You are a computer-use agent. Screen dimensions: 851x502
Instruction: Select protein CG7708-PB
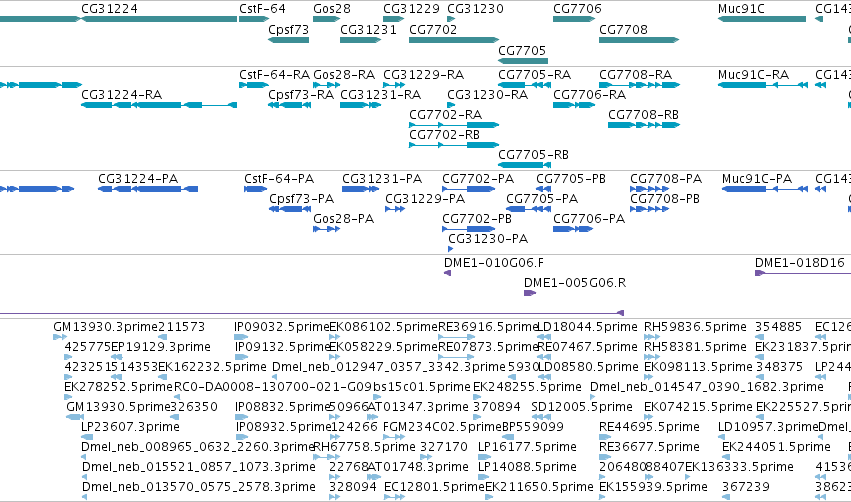[649, 209]
